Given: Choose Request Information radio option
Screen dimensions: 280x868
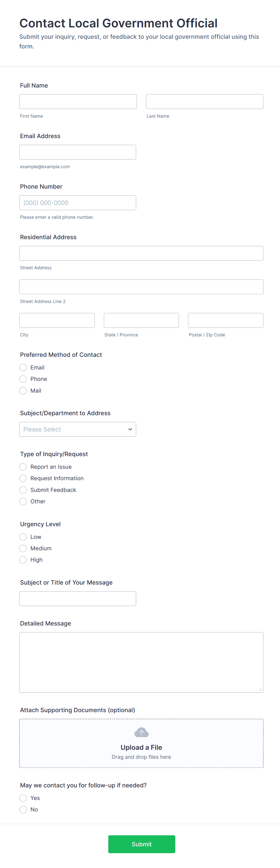Looking at the screenshot, I should [23, 478].
